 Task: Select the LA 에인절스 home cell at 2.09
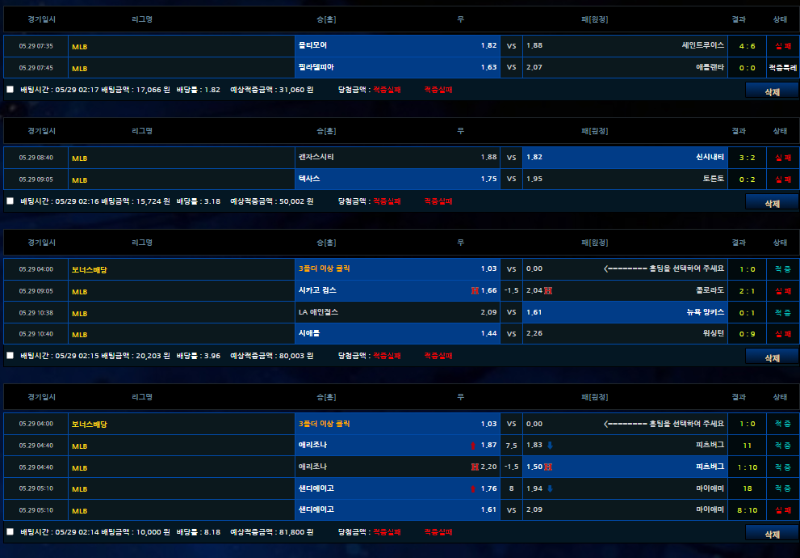[397, 312]
